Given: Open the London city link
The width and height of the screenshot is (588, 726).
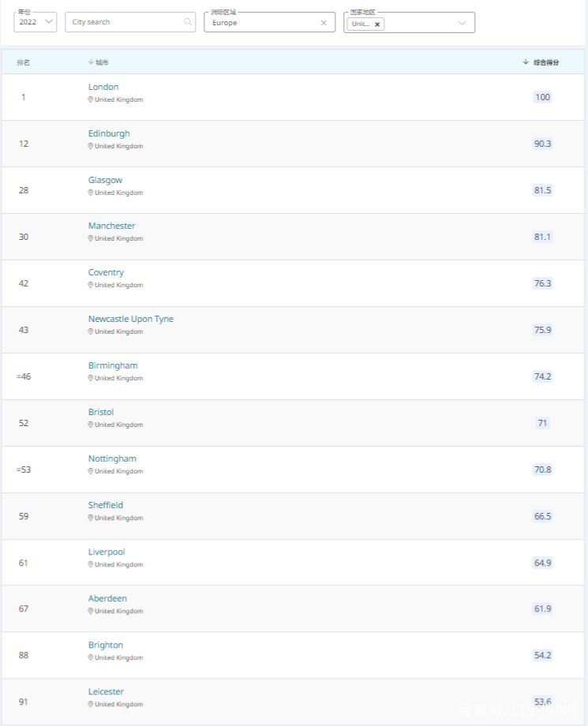Looking at the screenshot, I should (x=103, y=87).
